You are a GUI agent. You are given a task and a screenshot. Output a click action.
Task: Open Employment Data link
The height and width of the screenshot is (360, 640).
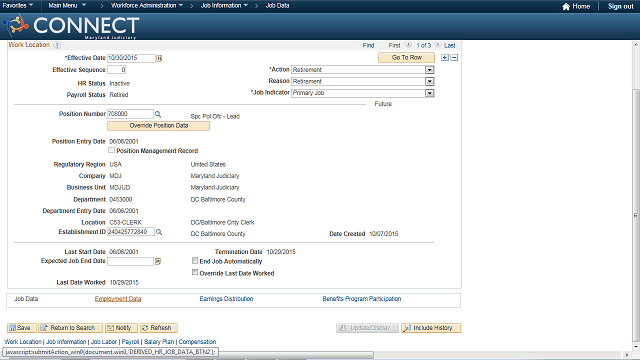pyautogui.click(x=118, y=299)
